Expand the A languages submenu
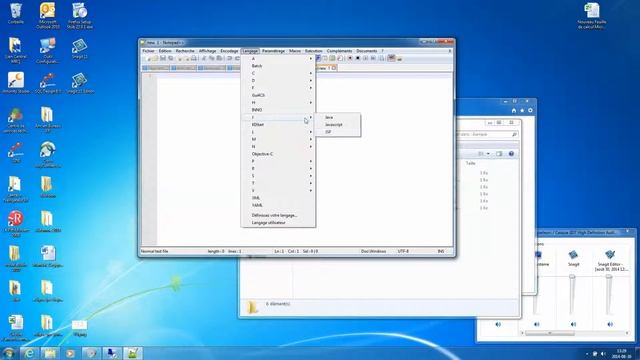This screenshot has height=360, width=640. (x=278, y=58)
